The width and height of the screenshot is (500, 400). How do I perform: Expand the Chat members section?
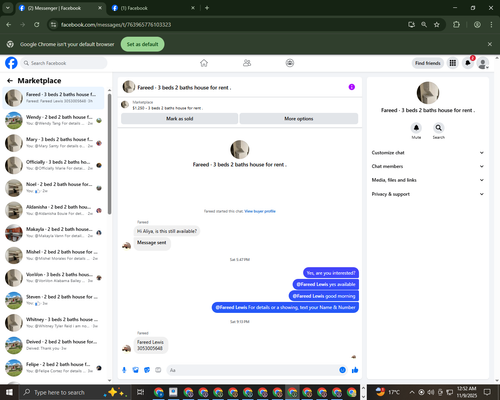pyautogui.click(x=428, y=166)
